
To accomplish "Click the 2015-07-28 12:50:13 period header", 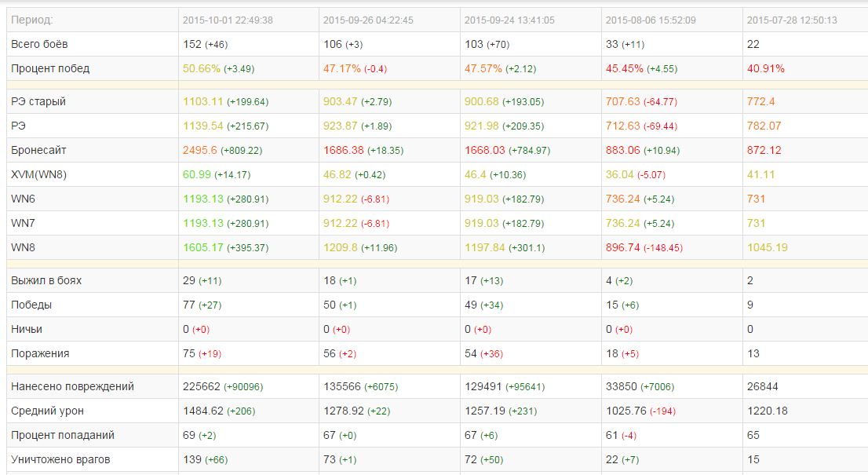I will pyautogui.click(x=792, y=20).
